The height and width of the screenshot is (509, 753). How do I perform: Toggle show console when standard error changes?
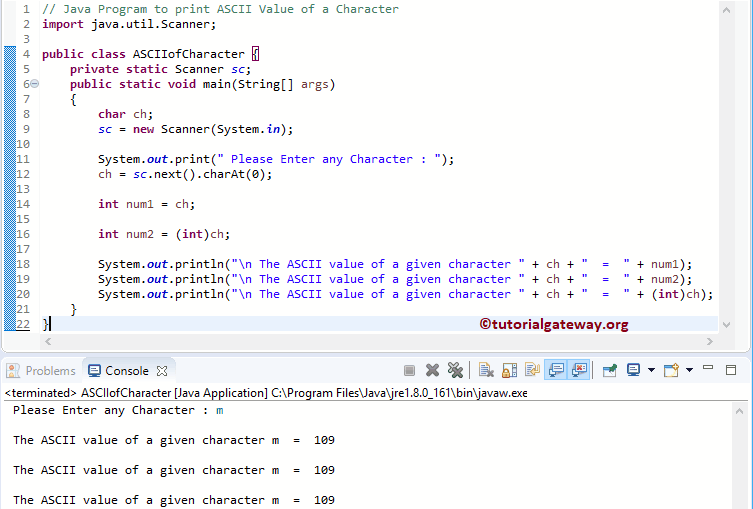579,370
